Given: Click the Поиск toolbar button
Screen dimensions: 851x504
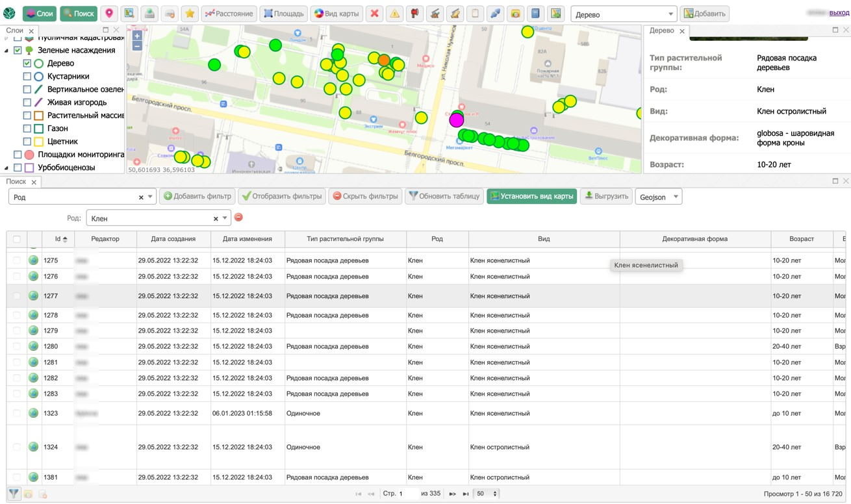Looking at the screenshot, I should tap(79, 14).
